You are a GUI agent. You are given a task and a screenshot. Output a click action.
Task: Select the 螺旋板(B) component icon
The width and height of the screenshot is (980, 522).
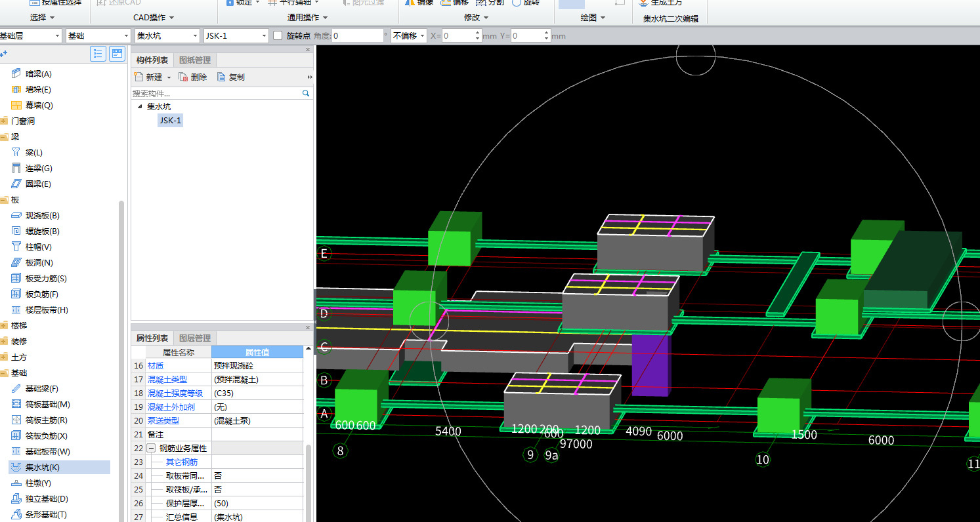click(x=16, y=231)
